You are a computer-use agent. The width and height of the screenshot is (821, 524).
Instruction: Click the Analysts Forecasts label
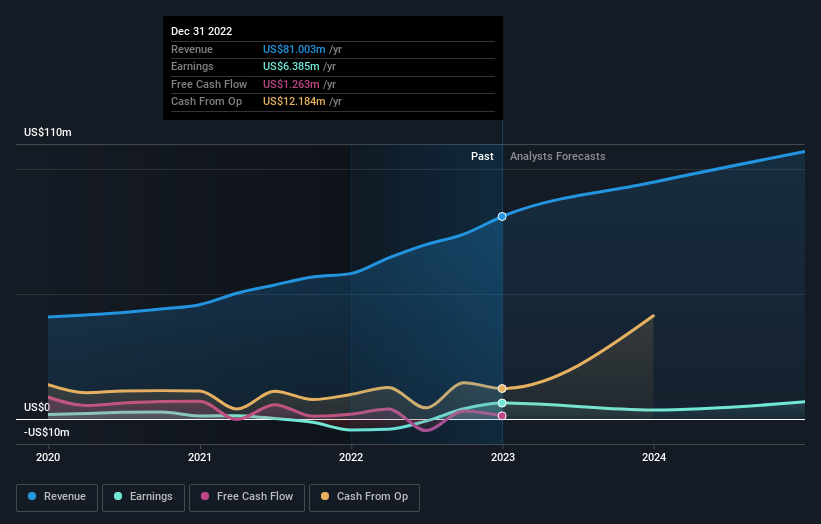558,157
